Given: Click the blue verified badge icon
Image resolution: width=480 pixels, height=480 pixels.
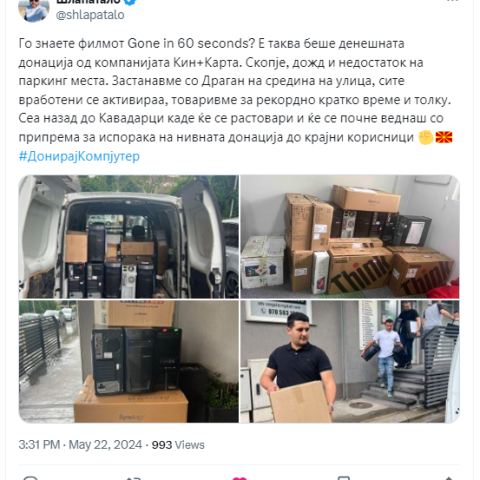Looking at the screenshot, I should click(131, 2).
